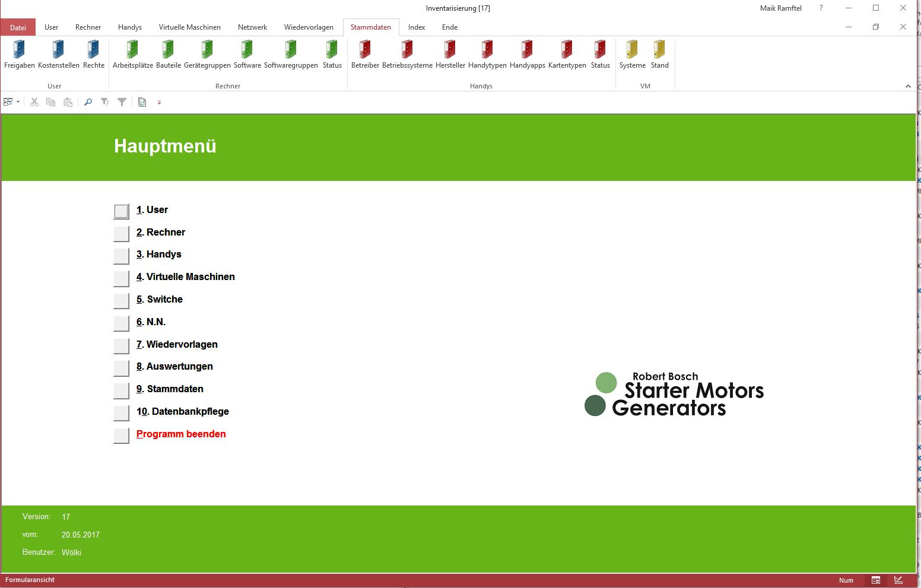The width and height of the screenshot is (921, 588).
Task: Click the plain funnel filter icon
Action: tap(122, 102)
